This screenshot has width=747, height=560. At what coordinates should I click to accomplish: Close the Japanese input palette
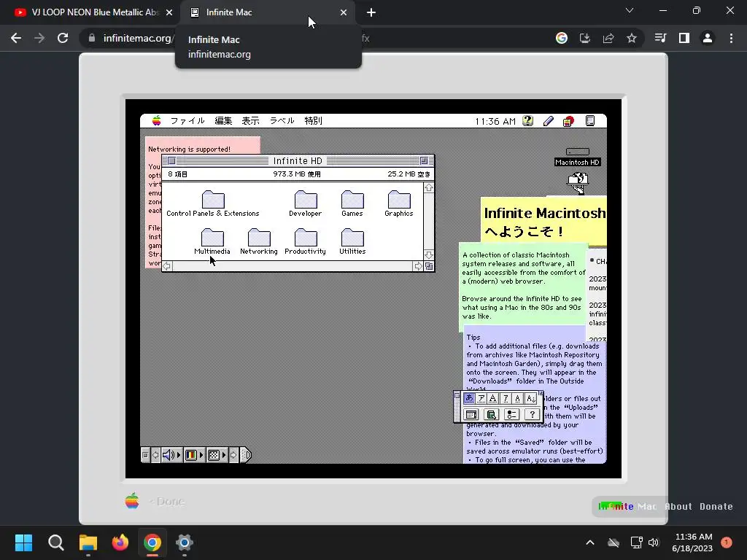(457, 395)
